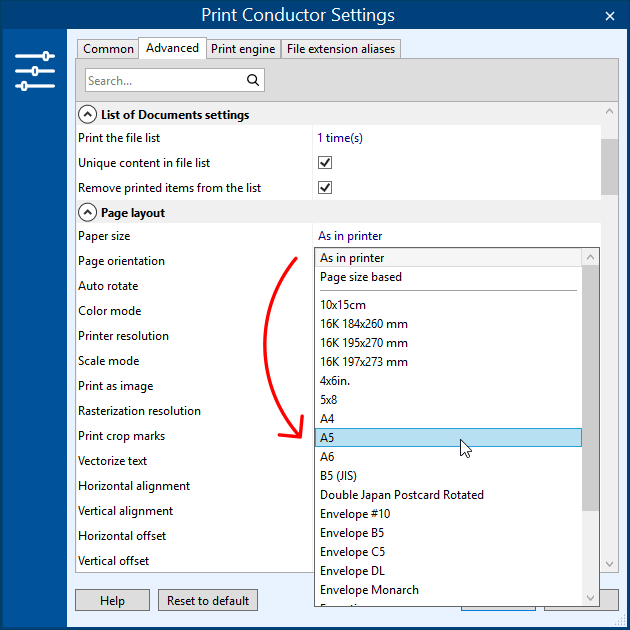Click the Print as image setting row
This screenshot has height=630, width=630.
(194, 386)
